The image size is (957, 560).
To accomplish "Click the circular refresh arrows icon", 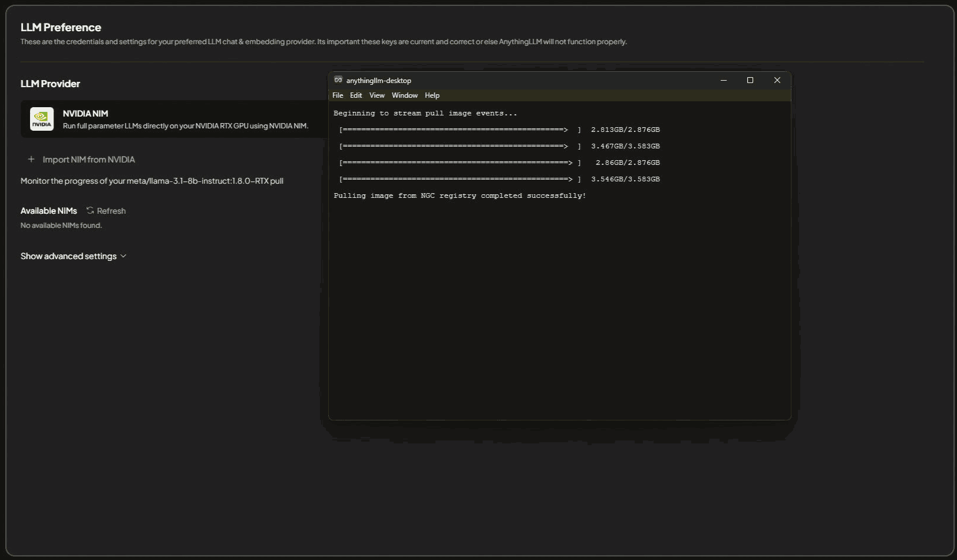I will [x=90, y=211].
